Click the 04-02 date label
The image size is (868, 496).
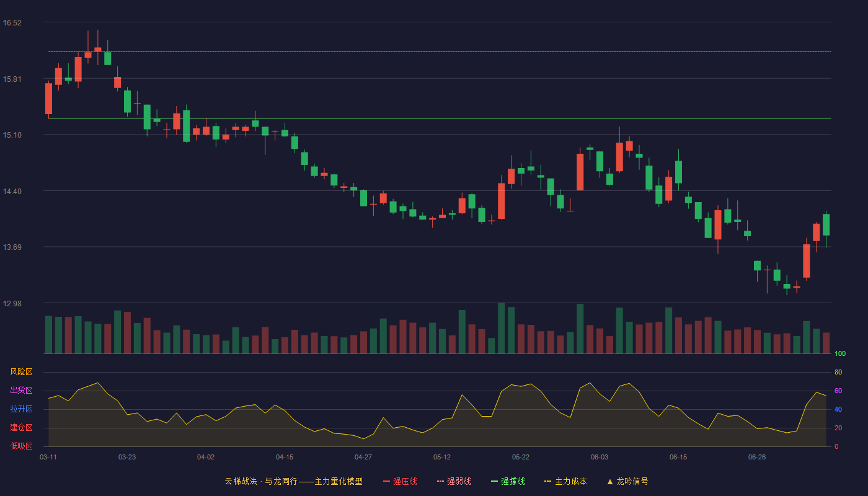point(206,457)
